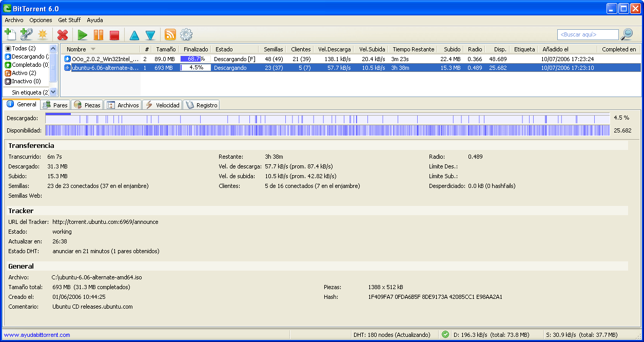Screen dimensions: 644x342
Task: Open the Archivo menu
Action: 14,20
